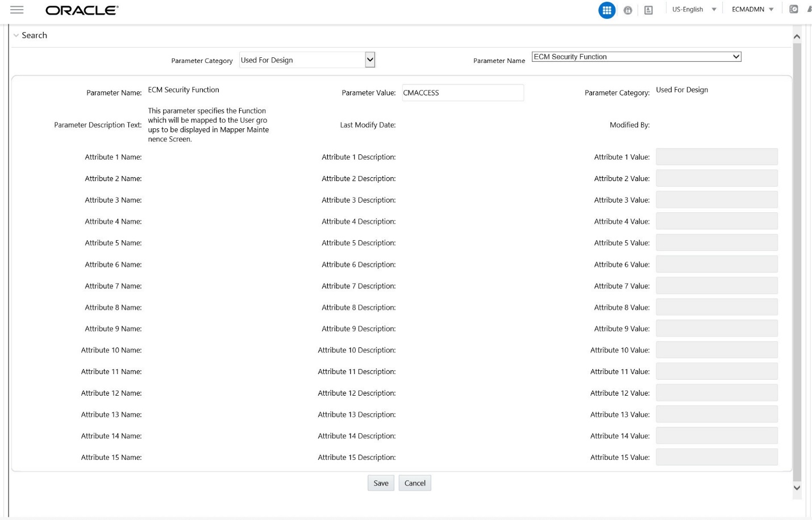Viewport: 812px width, 520px height.
Task: Click the 'Attribute 10 Description:' label
Action: (x=357, y=350)
